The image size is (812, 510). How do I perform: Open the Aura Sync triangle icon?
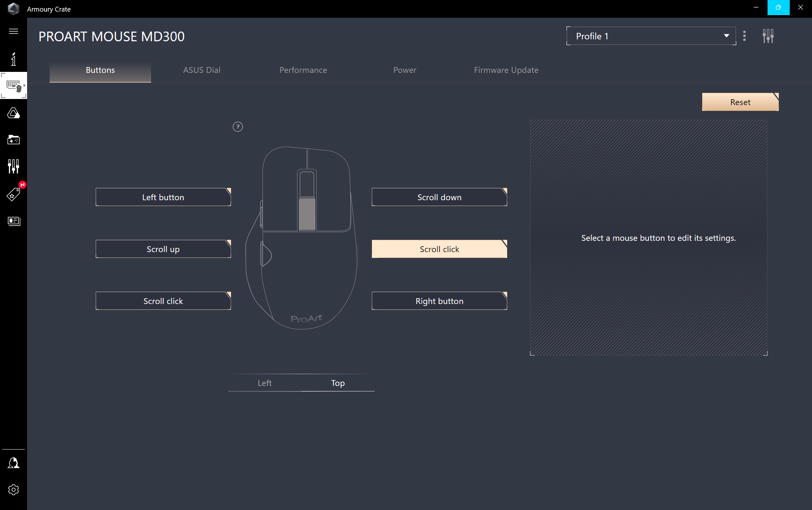click(14, 113)
